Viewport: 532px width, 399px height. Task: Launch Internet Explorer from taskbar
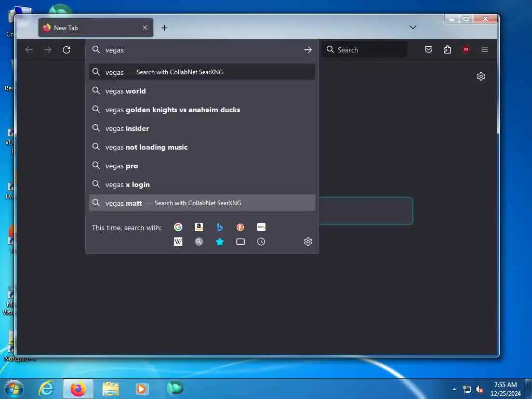click(46, 389)
